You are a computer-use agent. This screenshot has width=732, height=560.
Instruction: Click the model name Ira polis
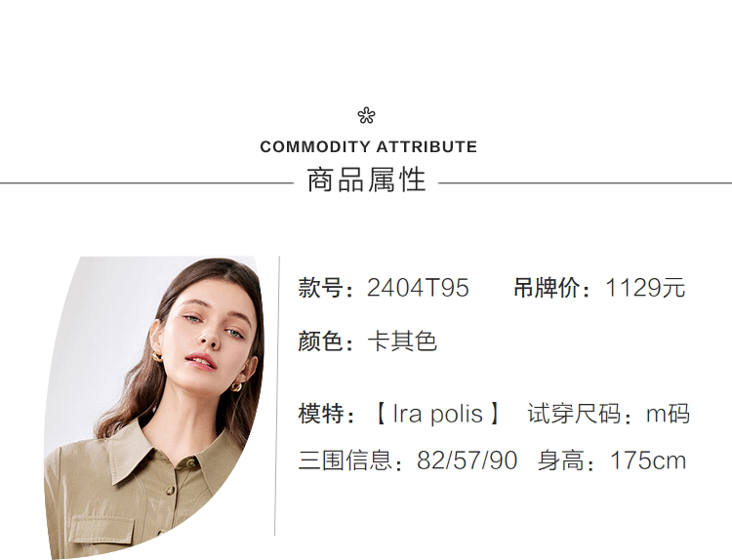437,414
